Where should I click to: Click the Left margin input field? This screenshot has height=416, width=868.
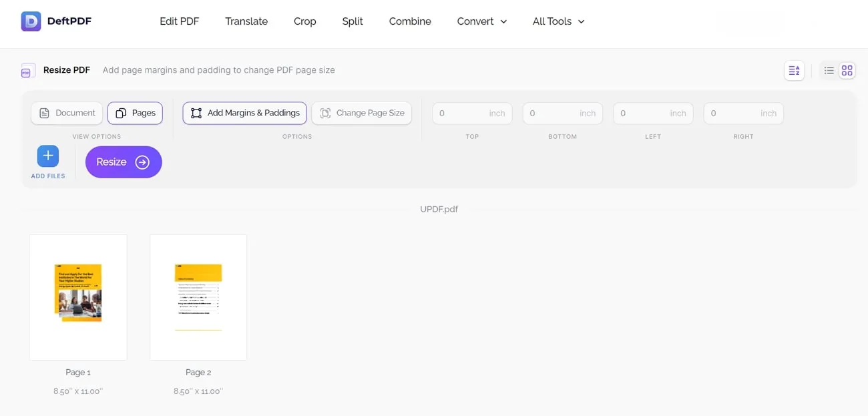click(x=653, y=114)
